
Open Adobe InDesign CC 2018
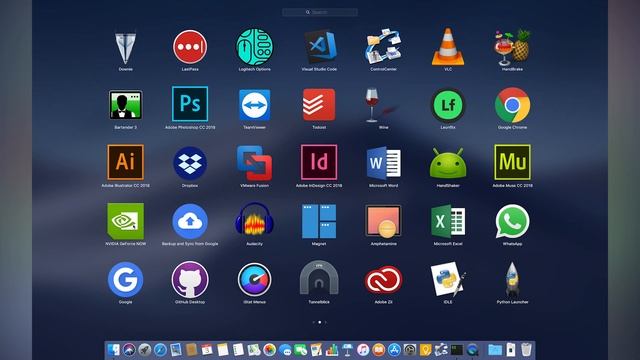319,162
